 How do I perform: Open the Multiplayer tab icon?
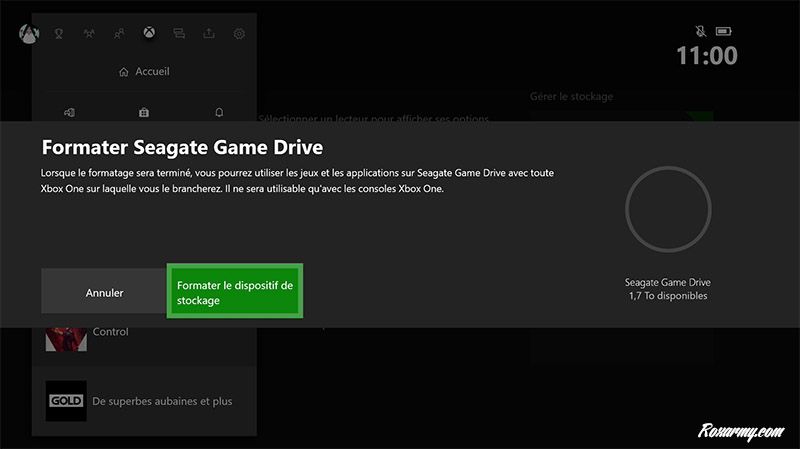tap(89, 33)
